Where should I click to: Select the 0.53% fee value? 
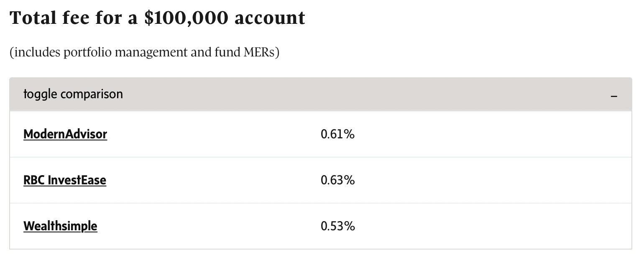[x=337, y=226]
